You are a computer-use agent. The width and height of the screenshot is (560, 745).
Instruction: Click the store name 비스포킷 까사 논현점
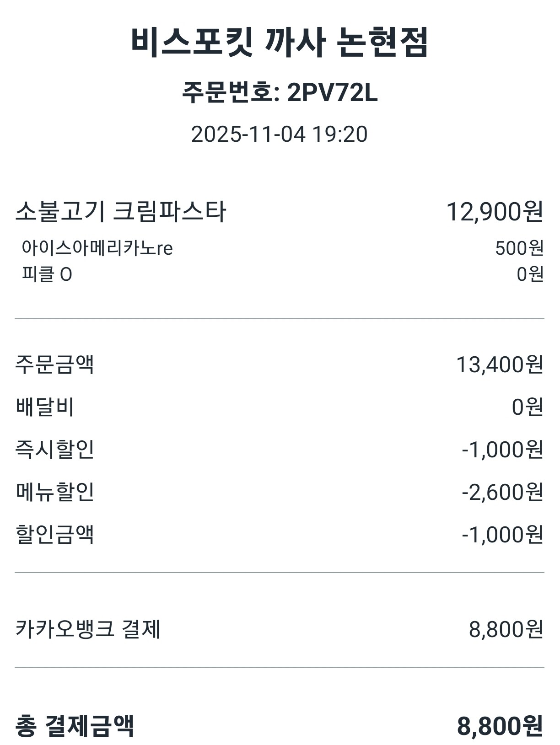coord(280,42)
